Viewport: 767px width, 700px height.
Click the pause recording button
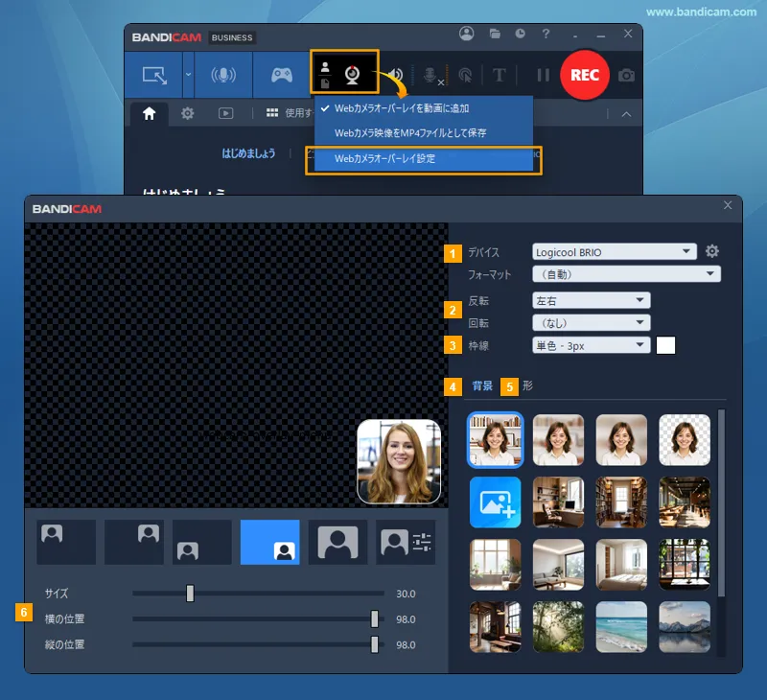[x=543, y=76]
